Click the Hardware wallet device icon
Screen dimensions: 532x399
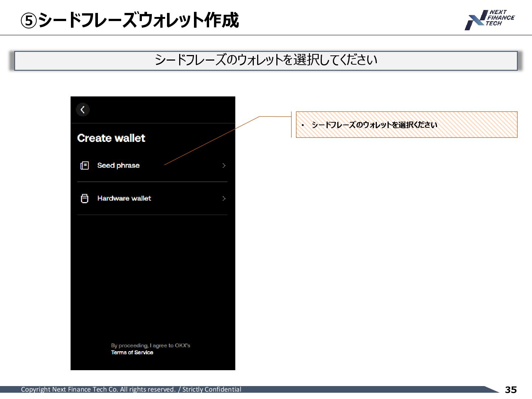coord(85,198)
